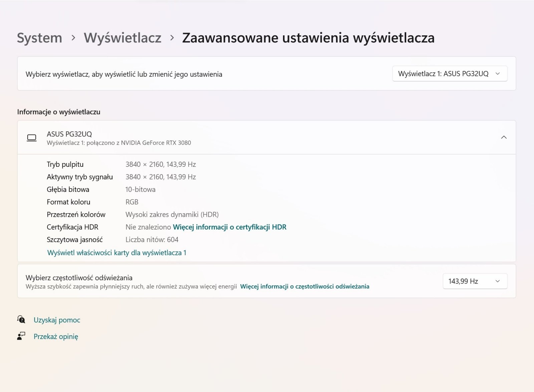Click the ASUS PG32UQ panel title
The image size is (534, 392).
[69, 134]
